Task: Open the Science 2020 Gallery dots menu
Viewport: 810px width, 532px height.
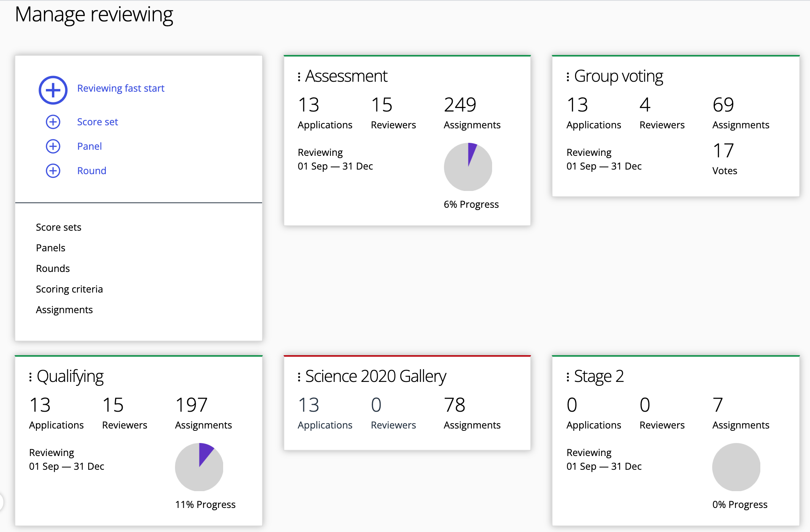Action: [x=299, y=377]
